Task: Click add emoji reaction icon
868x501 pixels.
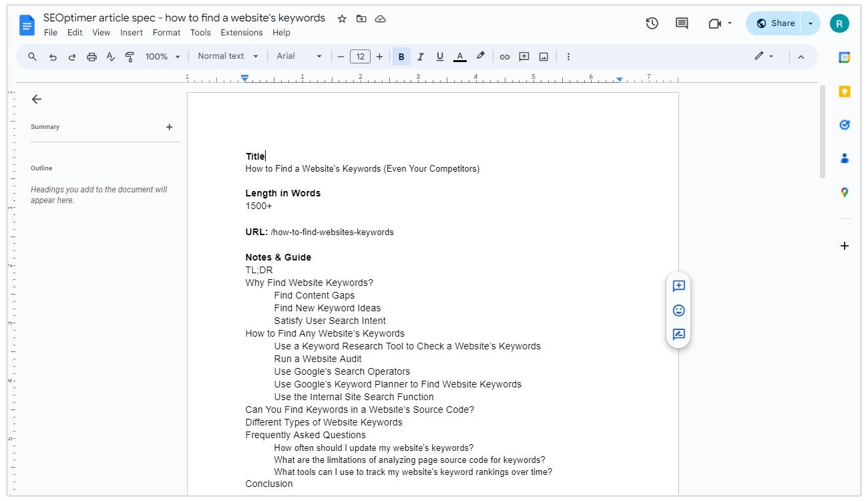Action: click(678, 311)
